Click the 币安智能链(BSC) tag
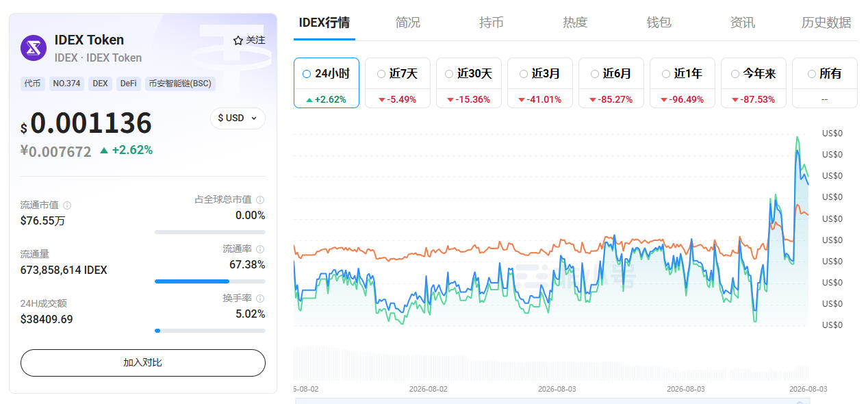The height and width of the screenshot is (404, 868). tap(180, 84)
